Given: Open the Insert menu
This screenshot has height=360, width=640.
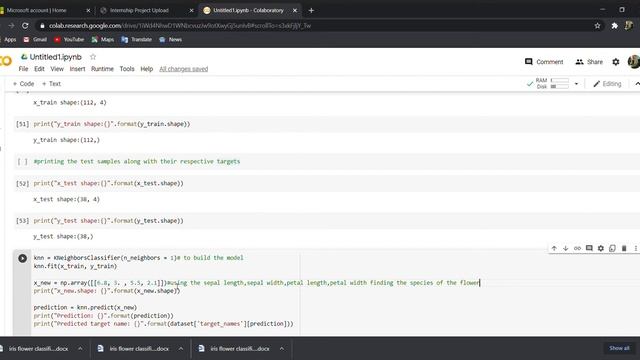Looking at the screenshot, I should point(77,69).
